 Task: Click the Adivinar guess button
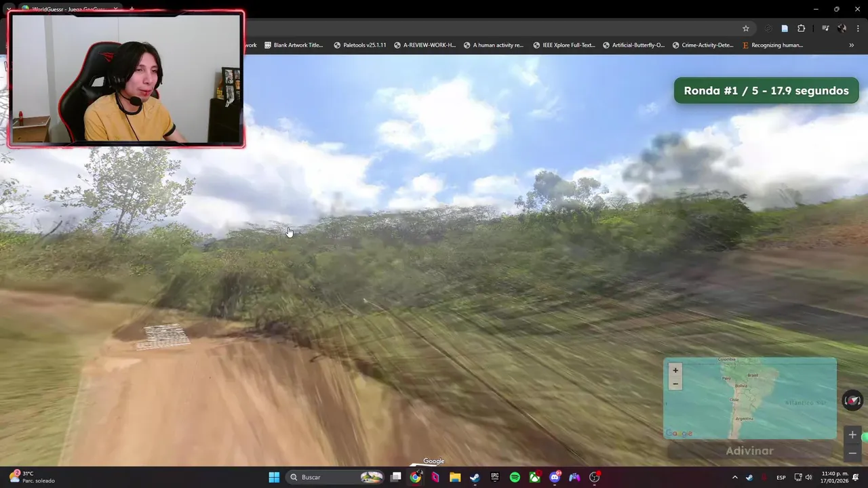pos(749,451)
